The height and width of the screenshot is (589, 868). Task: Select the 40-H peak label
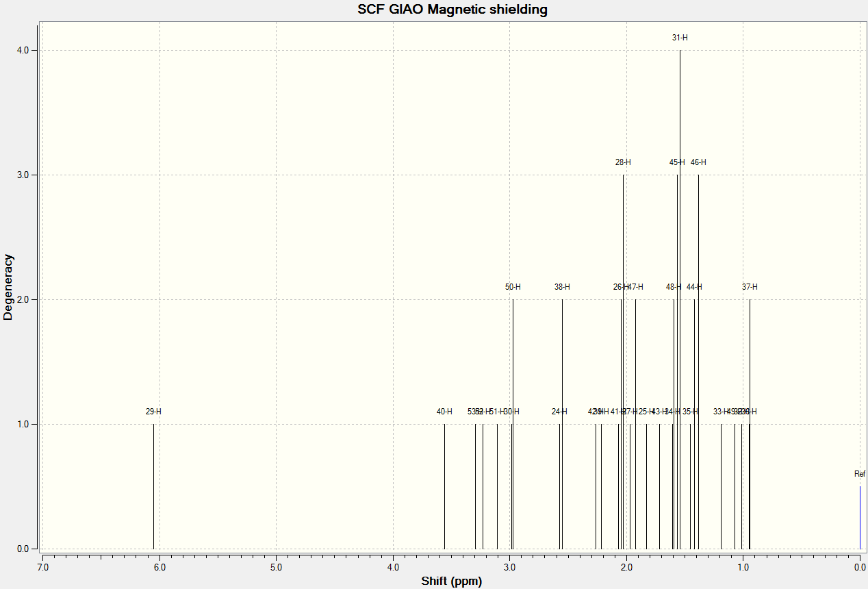click(444, 412)
